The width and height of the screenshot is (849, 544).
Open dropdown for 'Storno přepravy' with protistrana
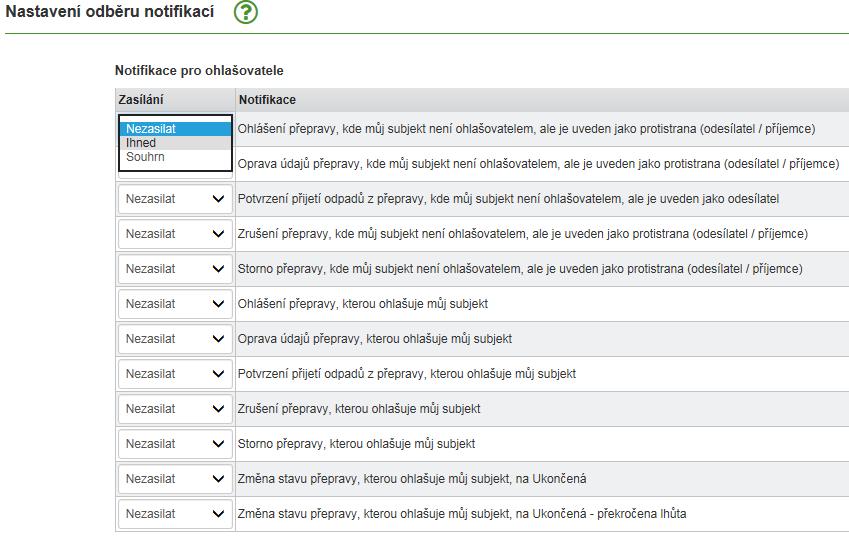click(x=175, y=268)
